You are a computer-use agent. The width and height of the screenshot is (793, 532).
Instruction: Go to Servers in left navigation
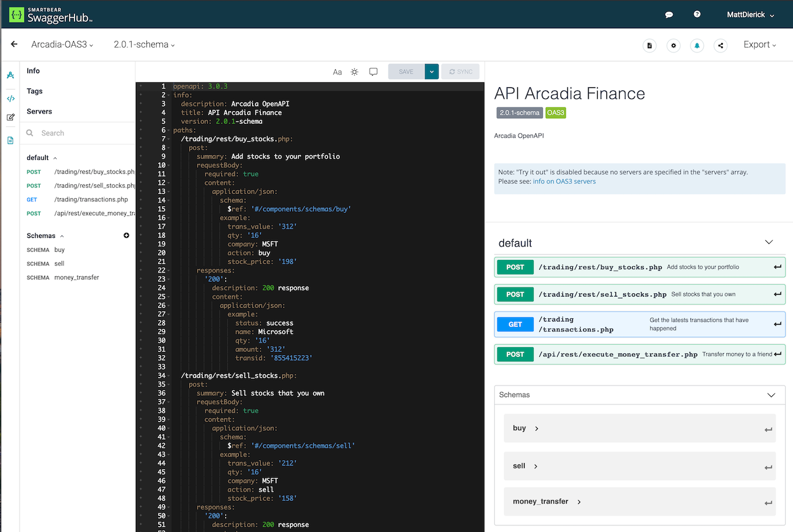[x=39, y=112]
